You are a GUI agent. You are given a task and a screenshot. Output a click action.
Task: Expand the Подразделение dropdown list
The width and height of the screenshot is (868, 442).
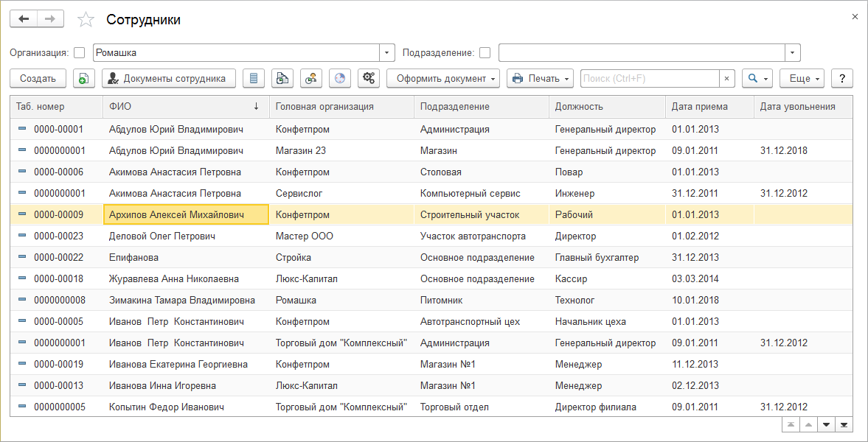tap(793, 52)
